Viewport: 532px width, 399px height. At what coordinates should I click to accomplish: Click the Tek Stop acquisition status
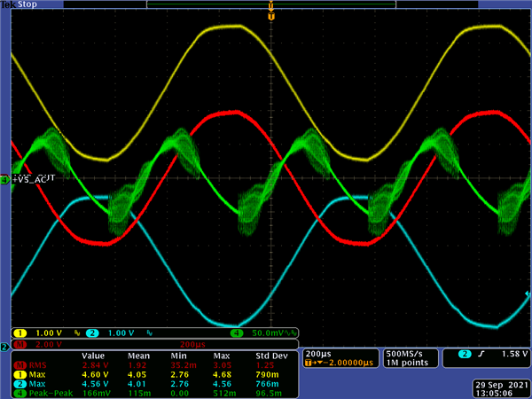point(19,4)
